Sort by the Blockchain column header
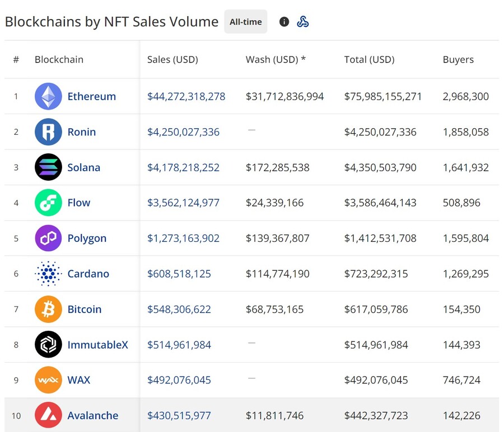This screenshot has height=432, width=504. tap(59, 59)
